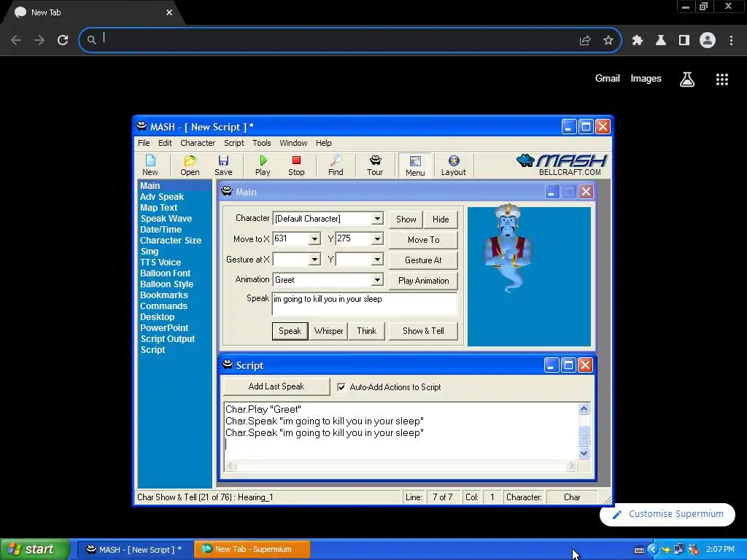Toggle Auto-Add Actions to Script checkbox

pyautogui.click(x=341, y=387)
